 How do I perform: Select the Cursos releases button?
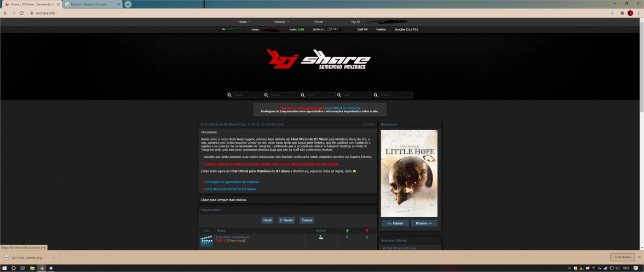tap(307, 220)
